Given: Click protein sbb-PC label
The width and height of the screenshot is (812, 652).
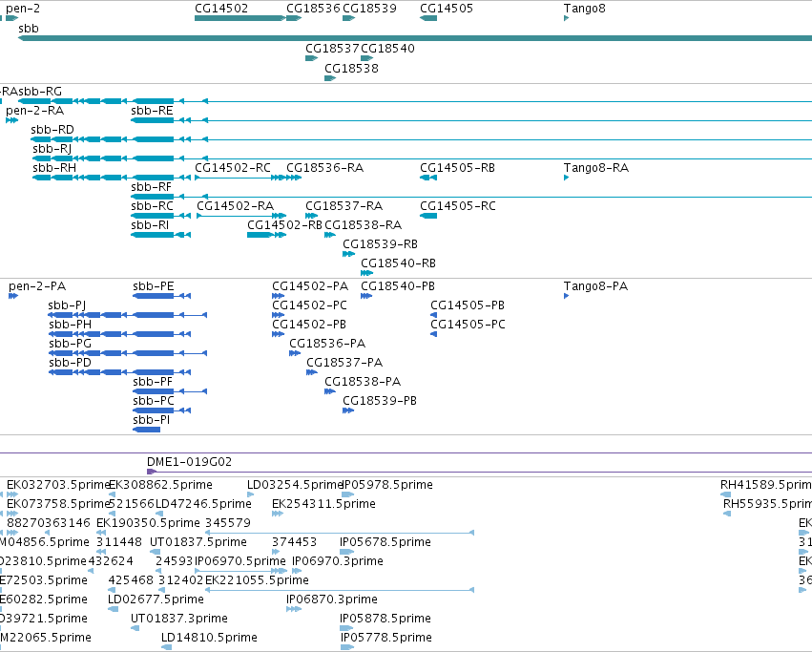Looking at the screenshot, I should point(154,401).
